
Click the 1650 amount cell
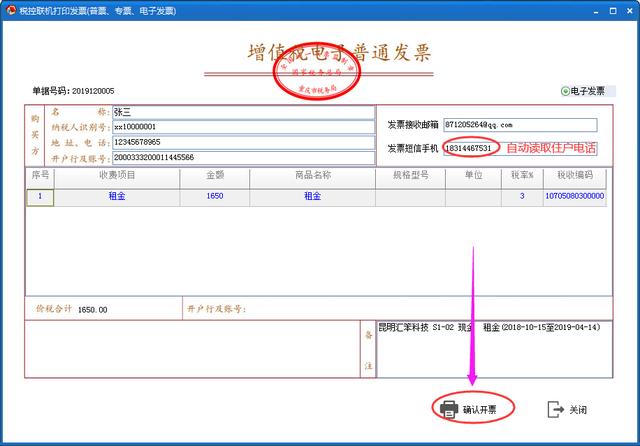point(214,196)
